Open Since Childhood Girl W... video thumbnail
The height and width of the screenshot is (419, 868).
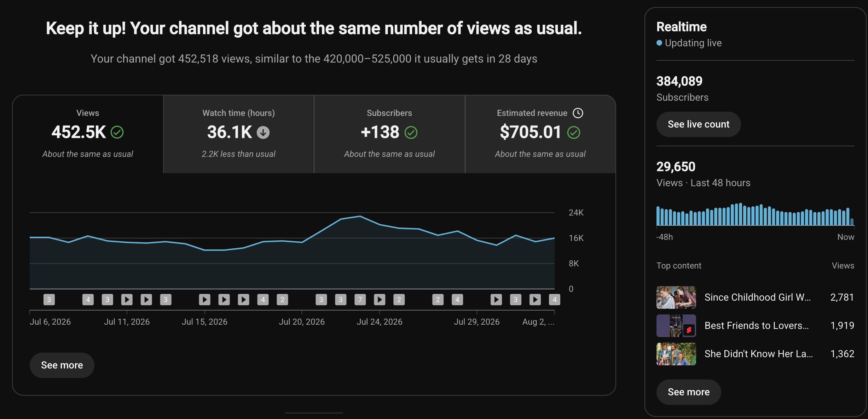[676, 297]
